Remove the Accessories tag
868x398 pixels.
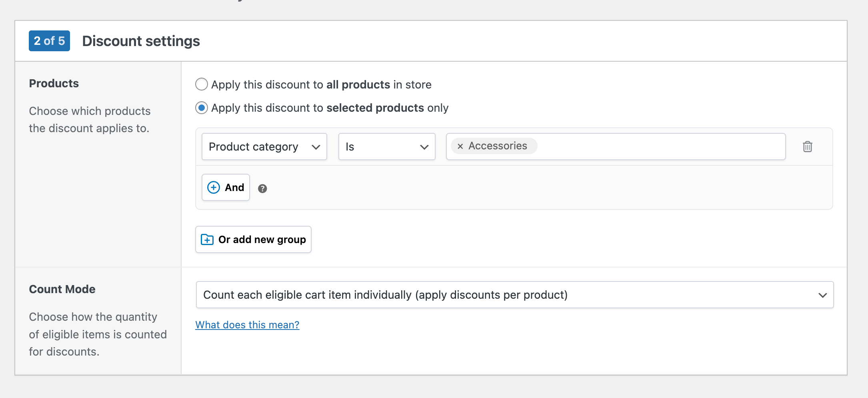click(460, 147)
